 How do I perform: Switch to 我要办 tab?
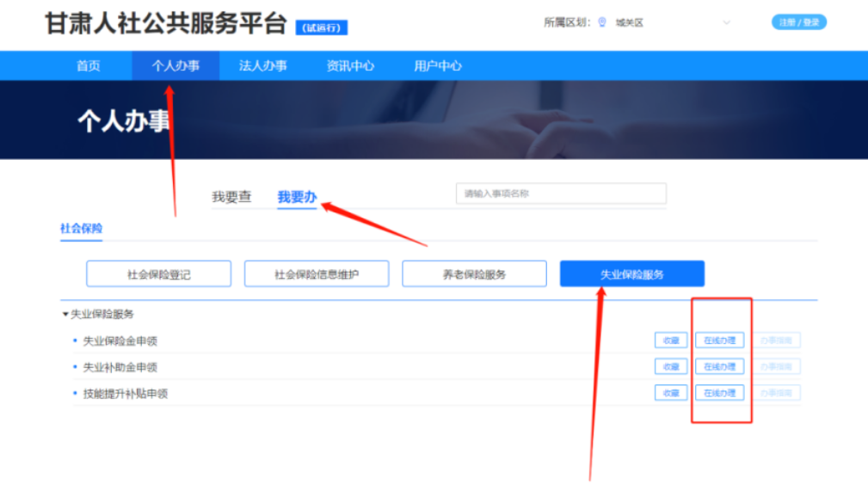pyautogui.click(x=297, y=196)
